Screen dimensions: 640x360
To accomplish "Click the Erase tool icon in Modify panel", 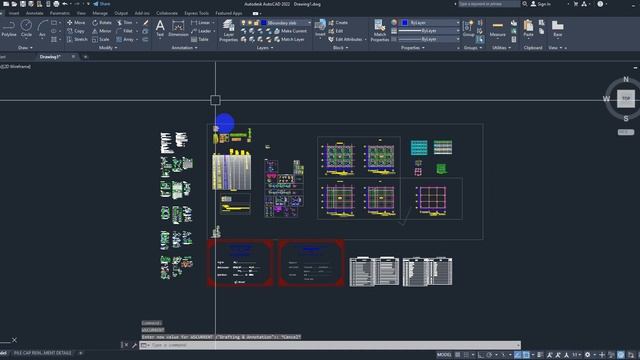I will 146,22.
